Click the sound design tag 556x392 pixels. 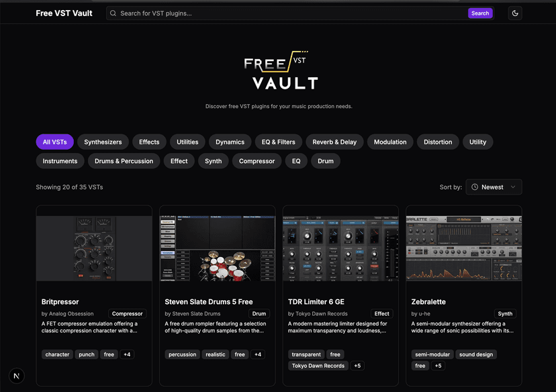(476, 354)
